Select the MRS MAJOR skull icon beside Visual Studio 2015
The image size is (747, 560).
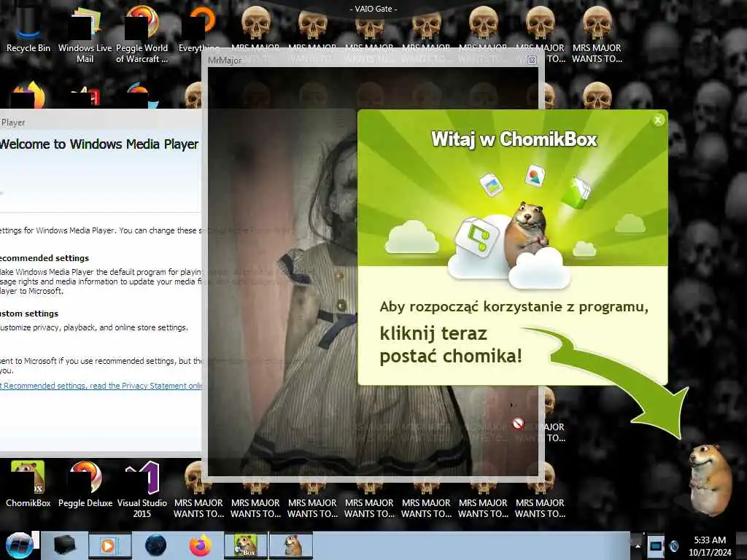tap(198, 489)
